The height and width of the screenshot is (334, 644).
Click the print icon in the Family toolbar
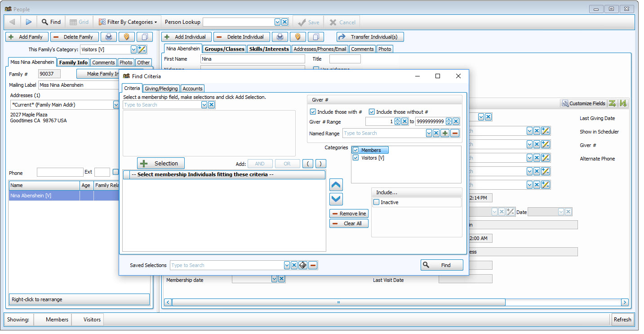109,36
